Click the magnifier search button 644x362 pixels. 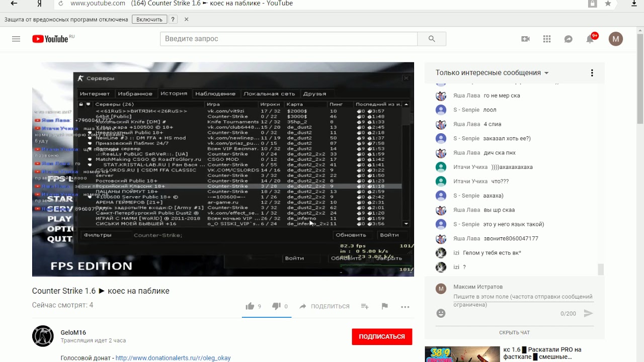tap(432, 39)
